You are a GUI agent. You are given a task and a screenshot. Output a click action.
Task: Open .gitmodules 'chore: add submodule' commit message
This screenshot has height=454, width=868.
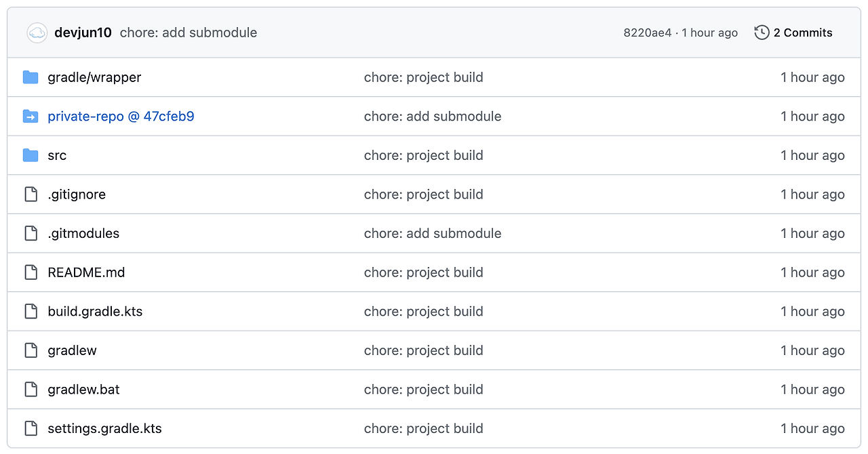point(432,233)
